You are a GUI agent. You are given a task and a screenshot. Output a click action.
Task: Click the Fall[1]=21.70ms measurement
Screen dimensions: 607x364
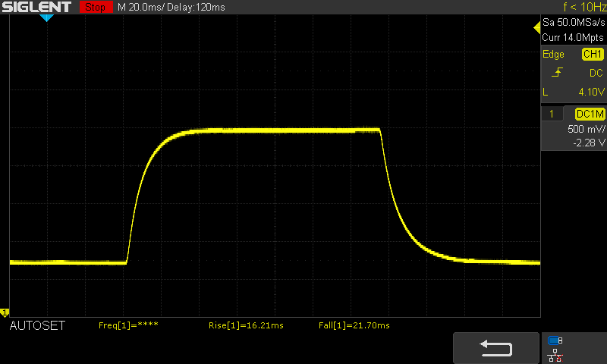[x=354, y=325]
